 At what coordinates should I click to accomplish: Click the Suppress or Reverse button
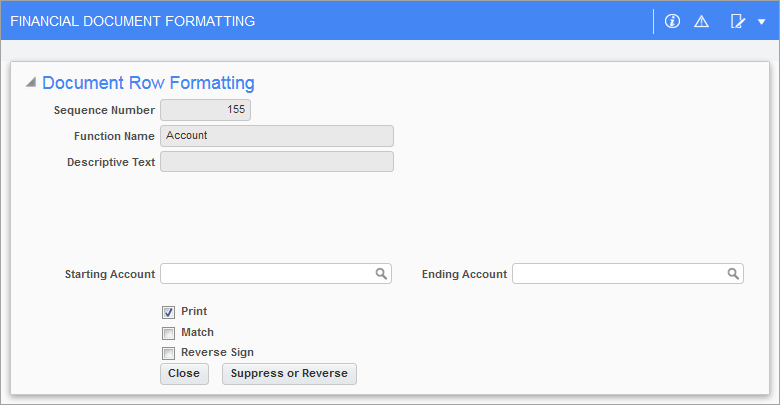click(x=289, y=374)
